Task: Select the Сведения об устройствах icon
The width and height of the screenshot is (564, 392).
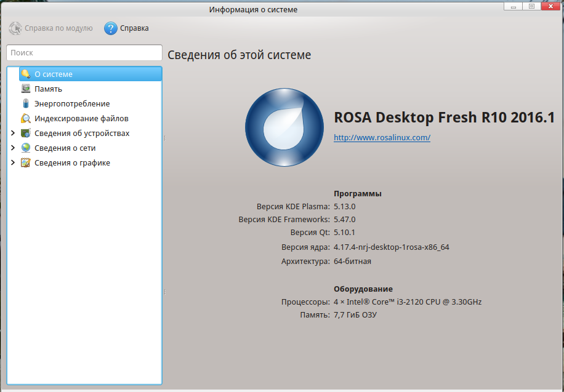Action: pos(25,133)
